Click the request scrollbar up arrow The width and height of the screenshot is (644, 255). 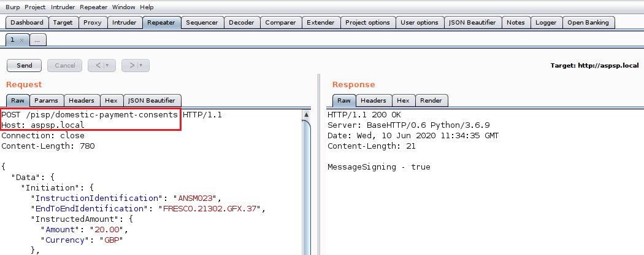point(307,114)
